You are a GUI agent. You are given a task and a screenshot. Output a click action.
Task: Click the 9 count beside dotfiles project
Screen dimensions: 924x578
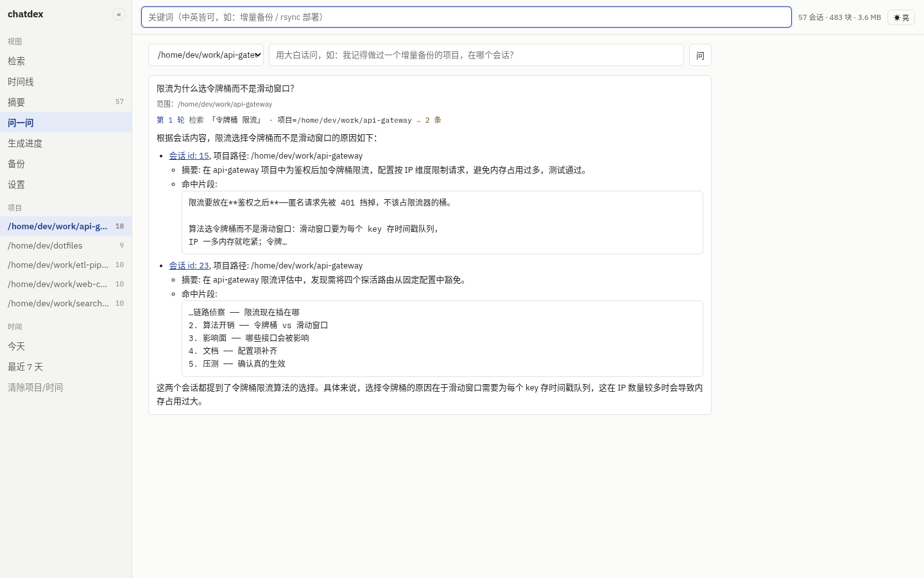pyautogui.click(x=121, y=245)
